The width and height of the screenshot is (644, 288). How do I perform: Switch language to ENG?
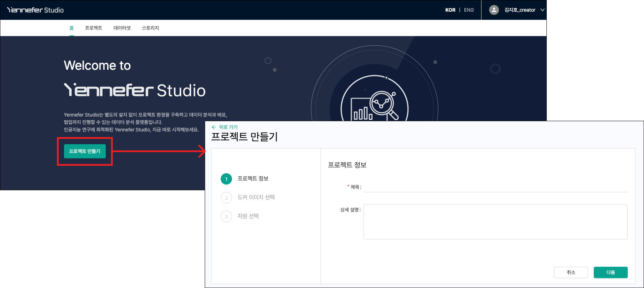[469, 10]
